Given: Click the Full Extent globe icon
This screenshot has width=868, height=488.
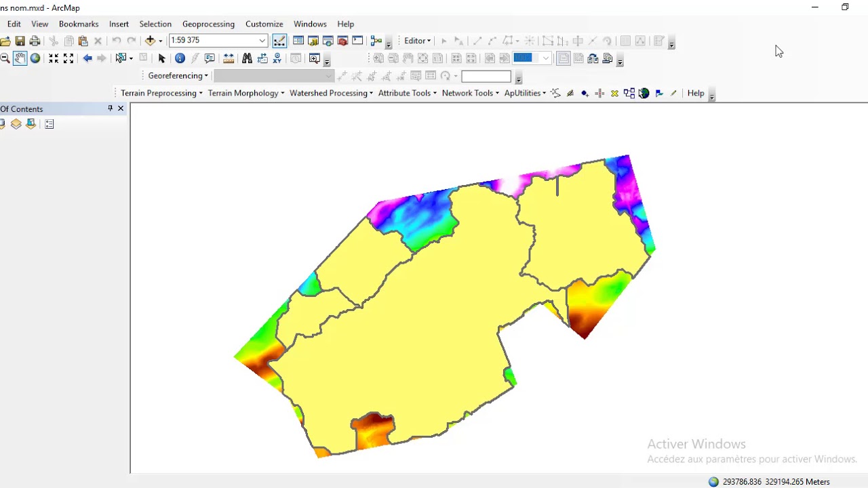Looking at the screenshot, I should pyautogui.click(x=35, y=58).
